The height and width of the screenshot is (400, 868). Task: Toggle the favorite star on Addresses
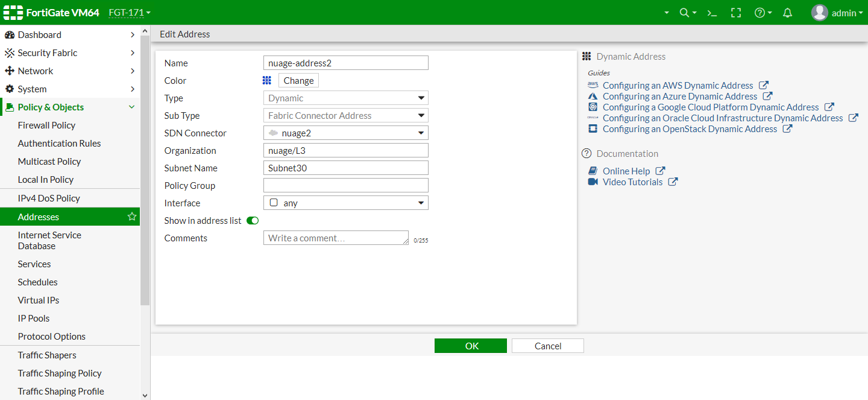tap(132, 215)
